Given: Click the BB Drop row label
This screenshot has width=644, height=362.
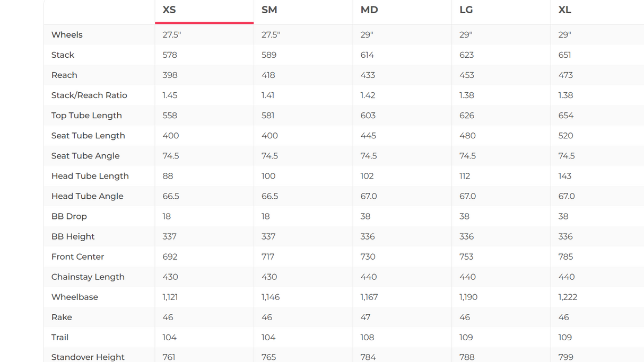Looking at the screenshot, I should (69, 216).
